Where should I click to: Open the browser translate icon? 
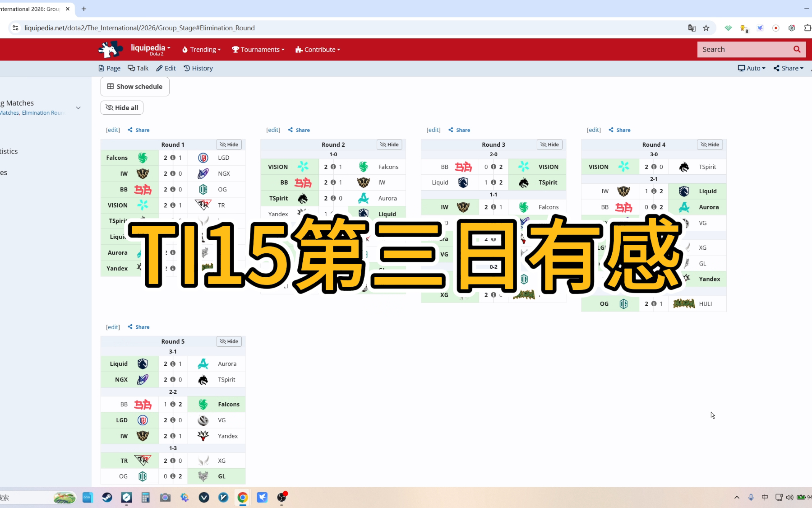pyautogui.click(x=692, y=28)
